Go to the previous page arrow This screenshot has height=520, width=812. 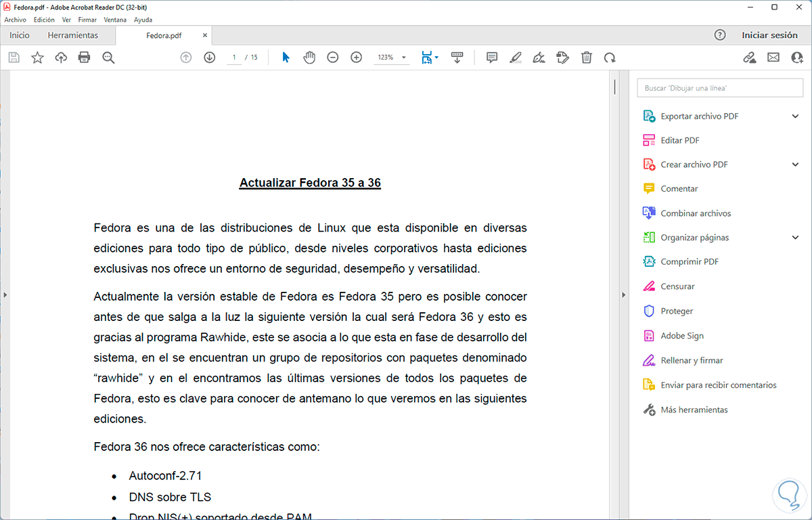point(186,58)
